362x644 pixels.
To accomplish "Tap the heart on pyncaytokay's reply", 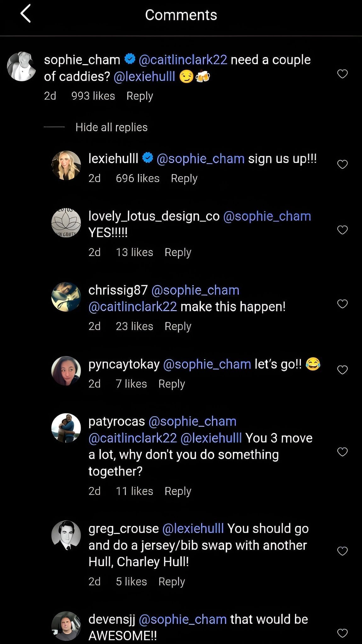I will coord(342,370).
